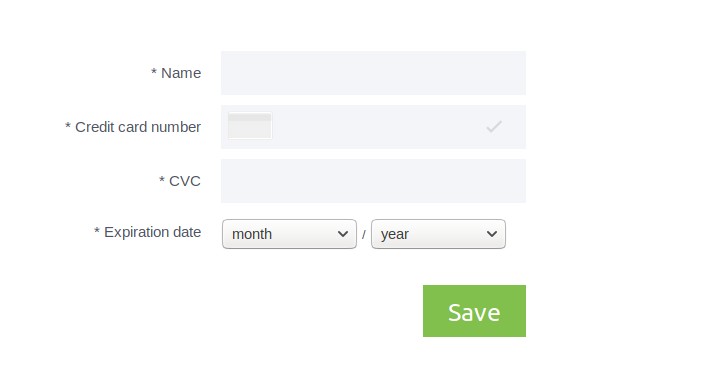The height and width of the screenshot is (388, 707).
Task: Click the blank credit card brand icon
Action: [x=250, y=126]
